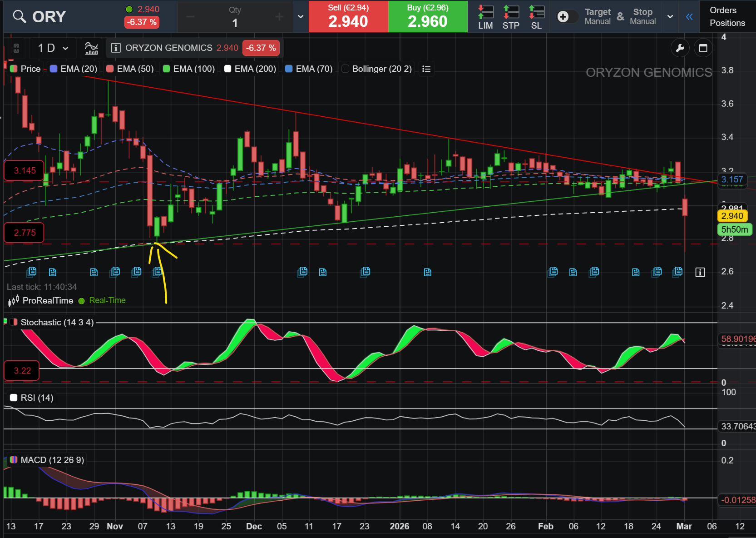Open the indicator list icon beside Bollinger
Screen dimensions: 756x538
tap(426, 69)
